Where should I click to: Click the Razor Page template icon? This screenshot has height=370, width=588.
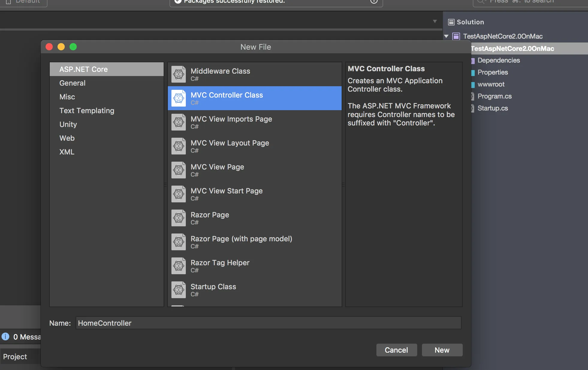click(179, 218)
